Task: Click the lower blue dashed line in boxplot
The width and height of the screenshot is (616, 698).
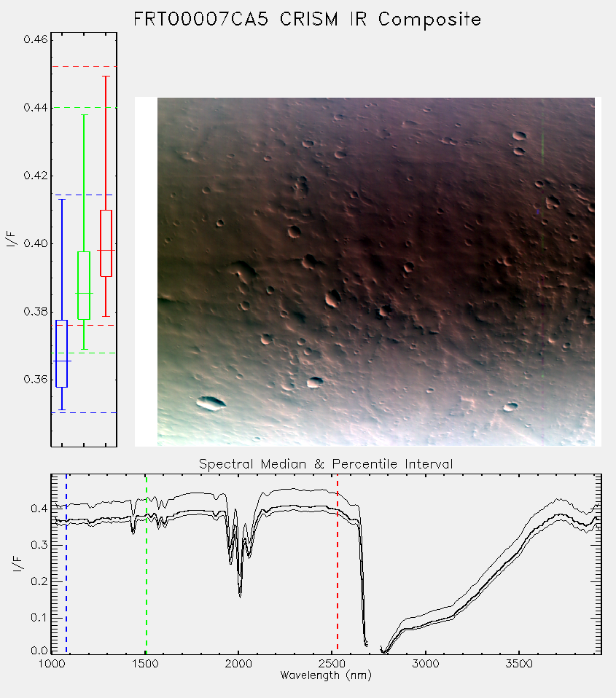Action: [84, 412]
